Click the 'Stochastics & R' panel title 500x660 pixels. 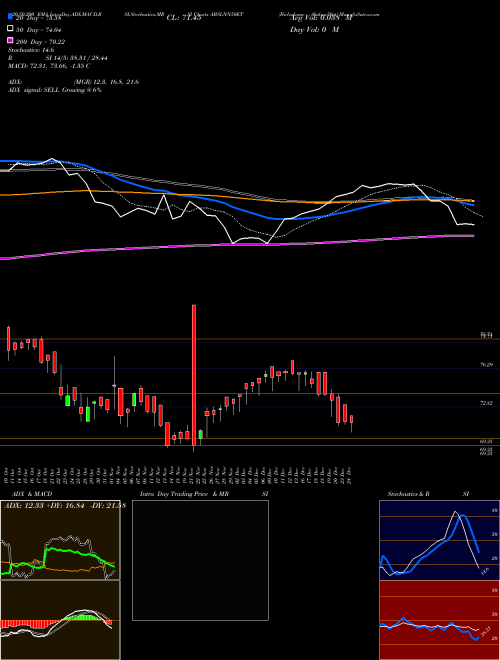408,494
